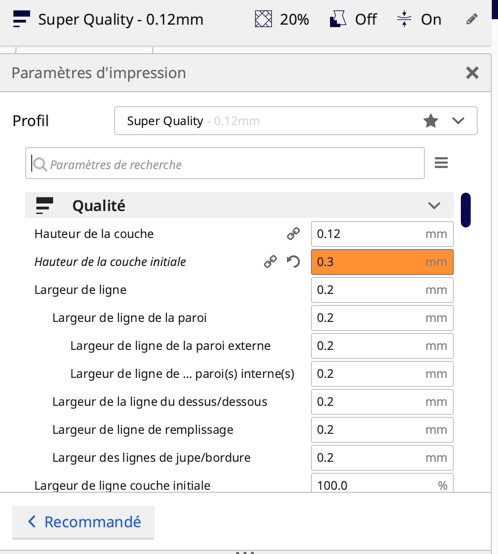Click the orange Hauteur de la couche initiale field
The height and width of the screenshot is (554, 498).
coord(382,262)
